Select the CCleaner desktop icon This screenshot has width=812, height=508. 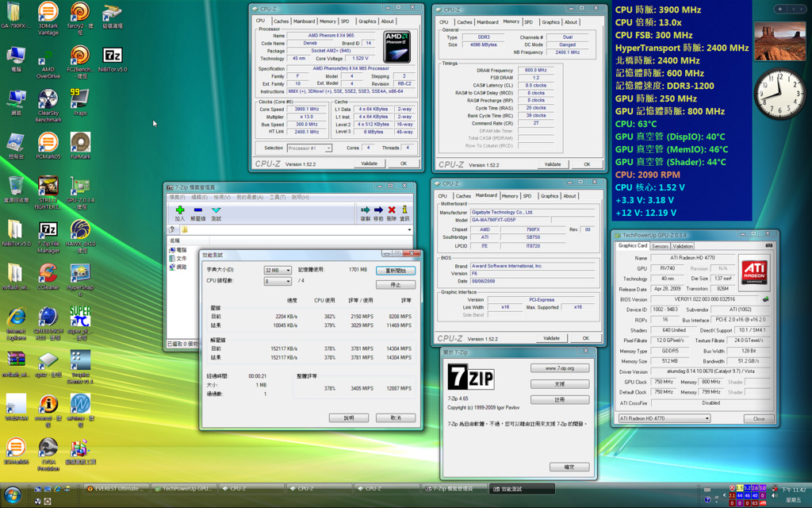point(48,277)
